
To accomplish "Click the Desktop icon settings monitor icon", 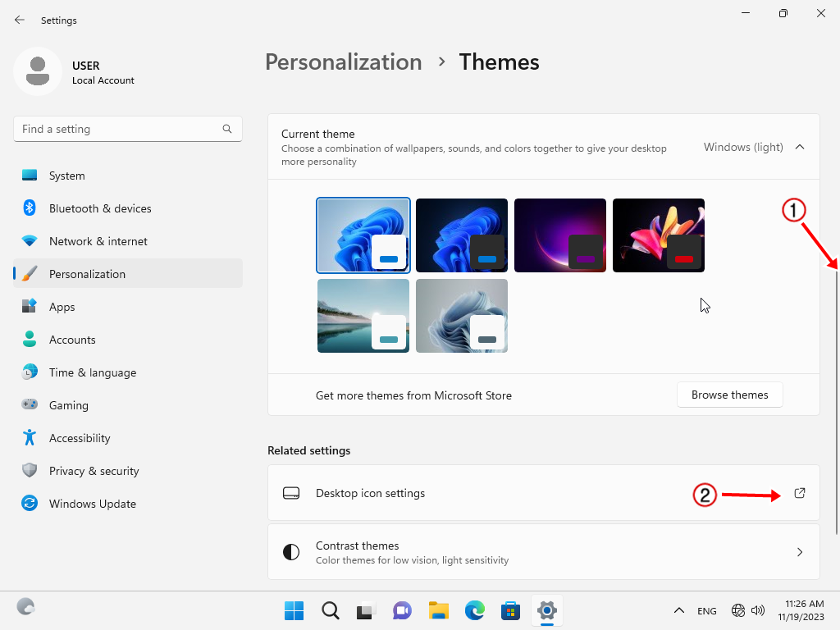I will click(x=291, y=493).
